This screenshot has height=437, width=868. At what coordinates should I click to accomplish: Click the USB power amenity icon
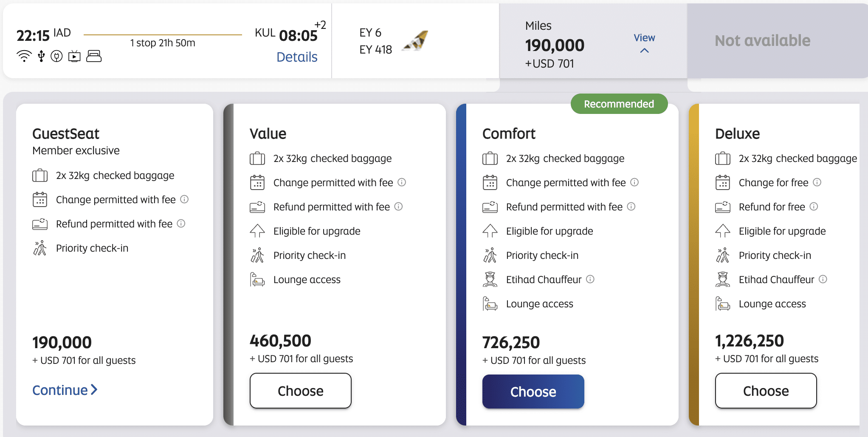(41, 56)
